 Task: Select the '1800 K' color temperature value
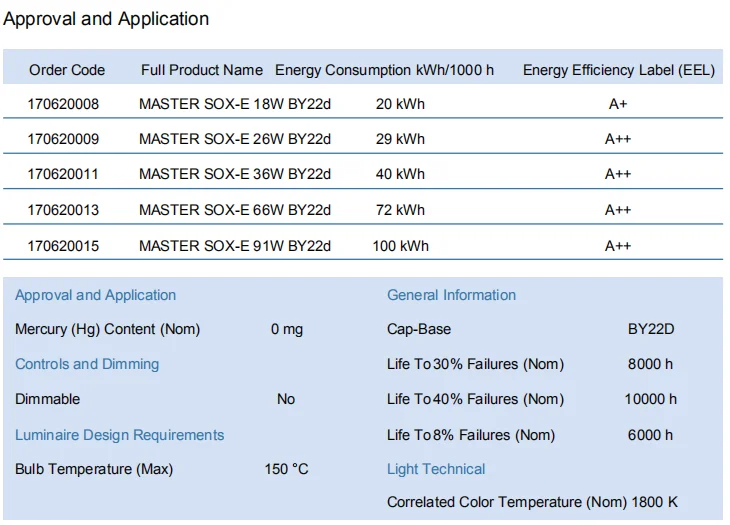[x=655, y=502]
